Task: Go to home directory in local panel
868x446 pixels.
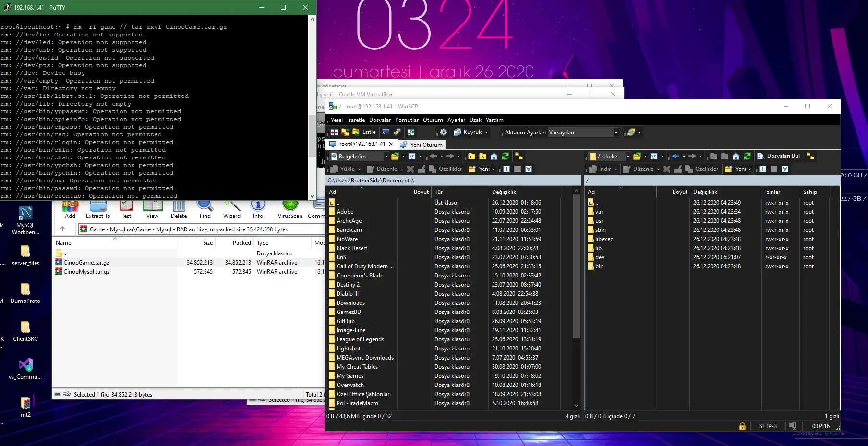Action: point(494,156)
